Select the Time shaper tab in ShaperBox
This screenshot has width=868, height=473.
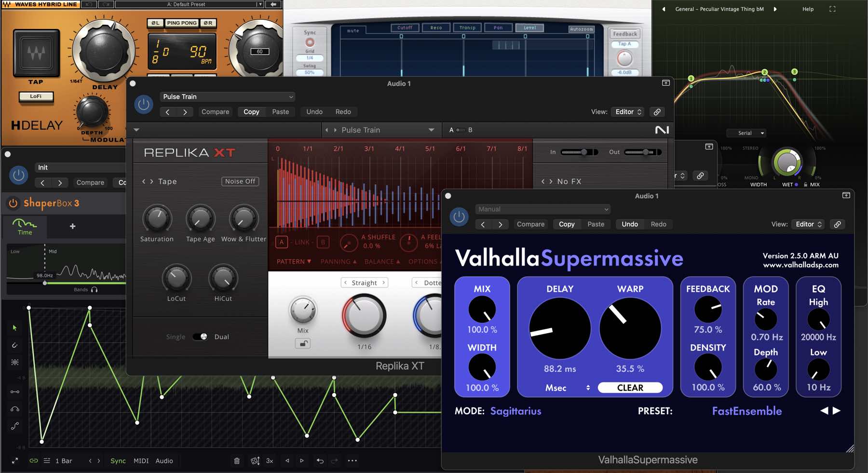click(25, 227)
